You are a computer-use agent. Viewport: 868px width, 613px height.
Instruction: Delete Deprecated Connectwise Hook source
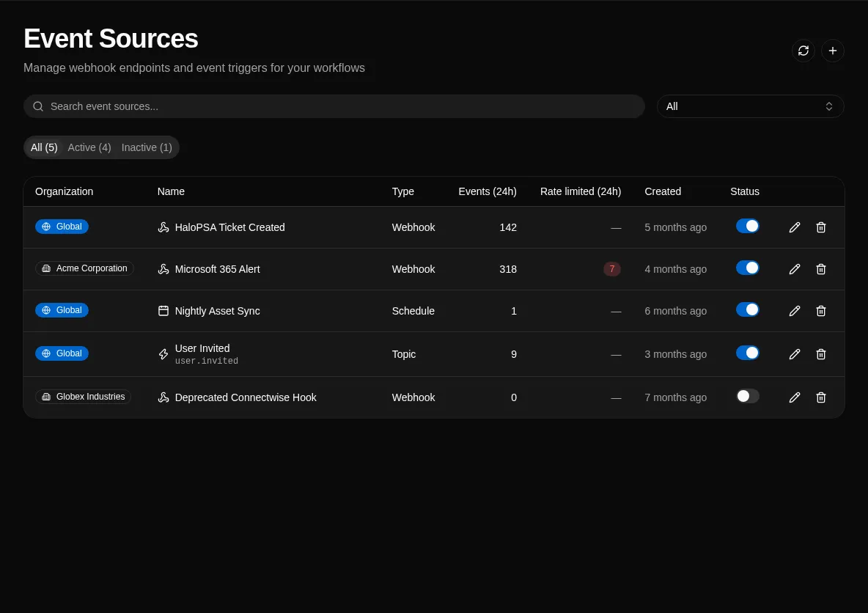point(821,397)
